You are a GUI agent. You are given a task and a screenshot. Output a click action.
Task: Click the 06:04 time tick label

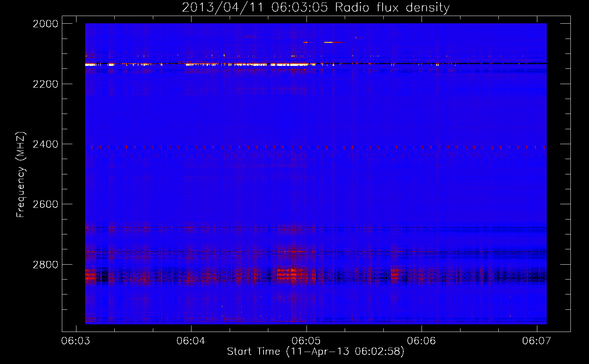click(x=191, y=341)
